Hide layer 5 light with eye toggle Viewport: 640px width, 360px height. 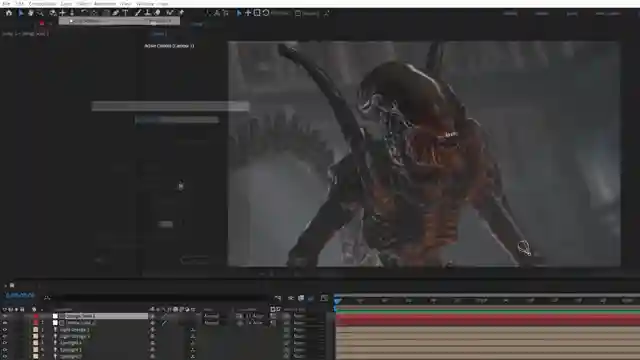pyautogui.click(x=5, y=343)
